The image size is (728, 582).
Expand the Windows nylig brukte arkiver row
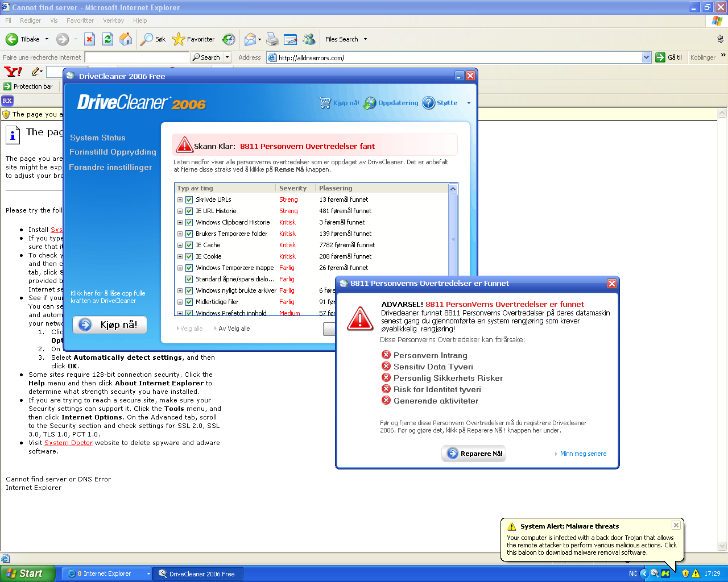180,290
